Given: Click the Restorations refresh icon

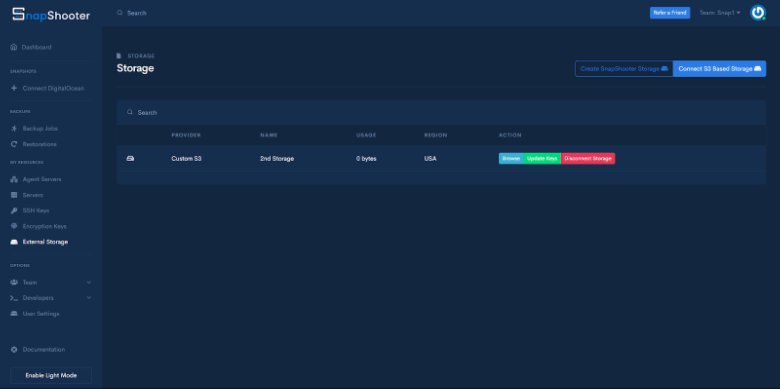Looking at the screenshot, I should (14, 144).
